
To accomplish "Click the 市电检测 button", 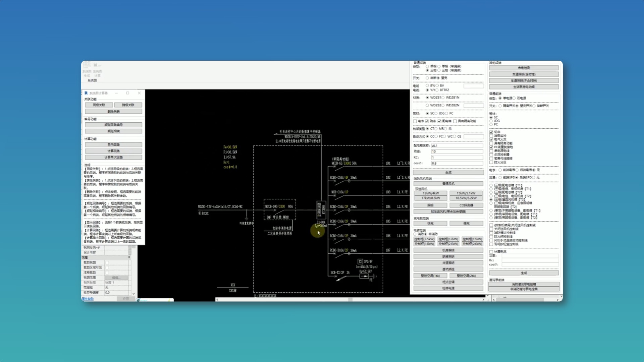I will pyautogui.click(x=524, y=68).
